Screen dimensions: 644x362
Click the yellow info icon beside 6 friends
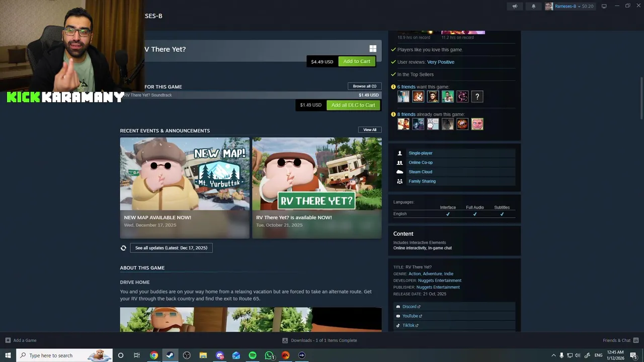point(393,87)
